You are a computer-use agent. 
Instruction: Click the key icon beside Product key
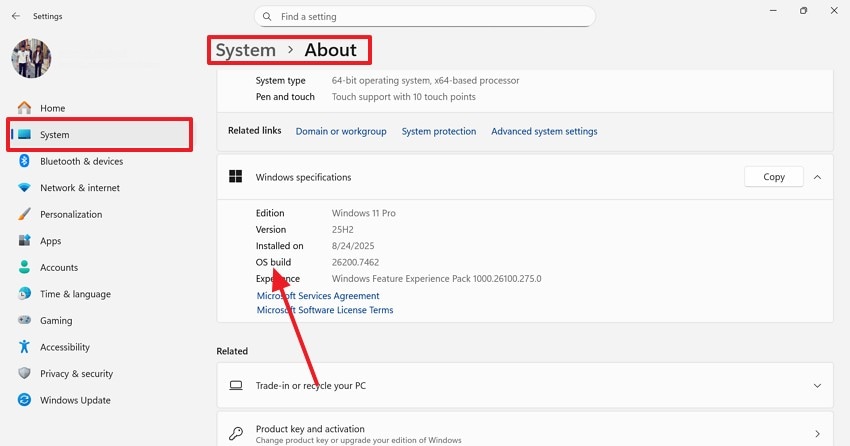[x=236, y=434]
